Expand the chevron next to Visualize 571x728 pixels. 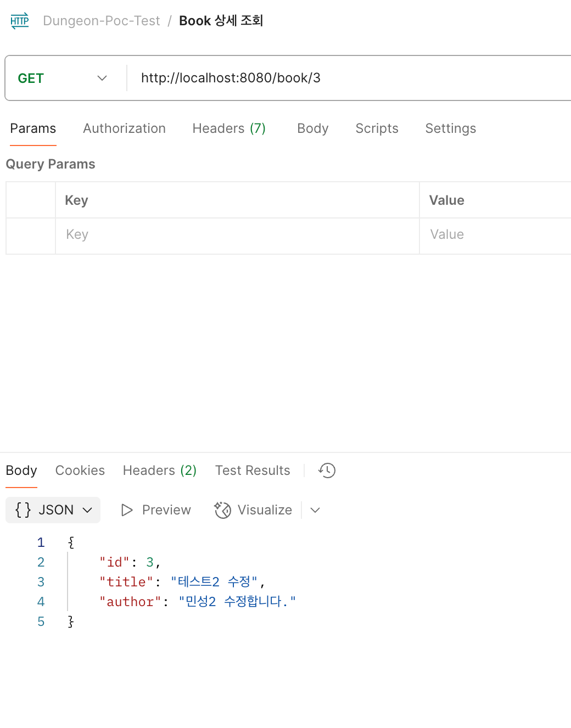pos(315,510)
